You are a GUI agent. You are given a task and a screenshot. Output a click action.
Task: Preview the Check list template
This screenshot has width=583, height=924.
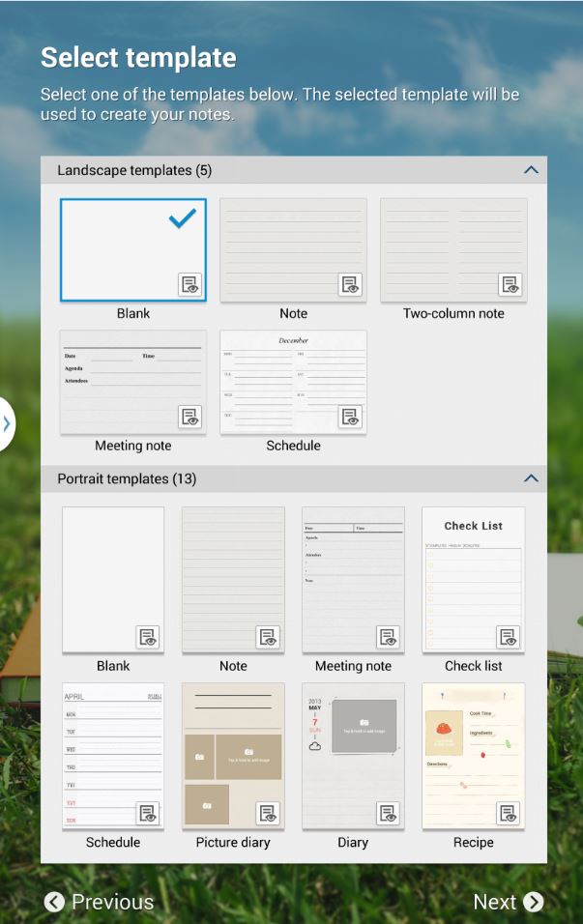pos(509,637)
